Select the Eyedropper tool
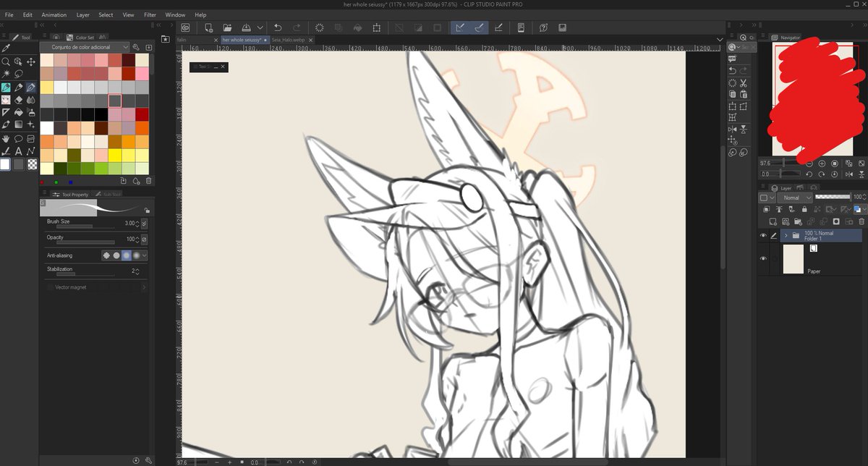This screenshot has height=466, width=868. click(x=5, y=48)
